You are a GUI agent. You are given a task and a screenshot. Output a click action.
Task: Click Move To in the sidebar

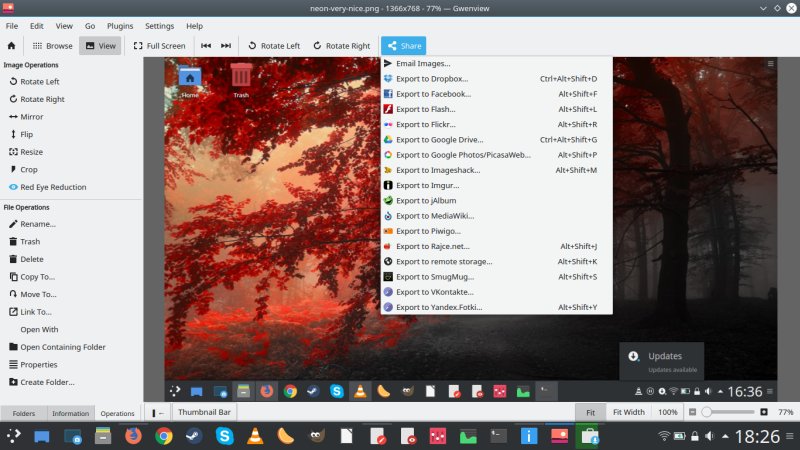coord(32,294)
